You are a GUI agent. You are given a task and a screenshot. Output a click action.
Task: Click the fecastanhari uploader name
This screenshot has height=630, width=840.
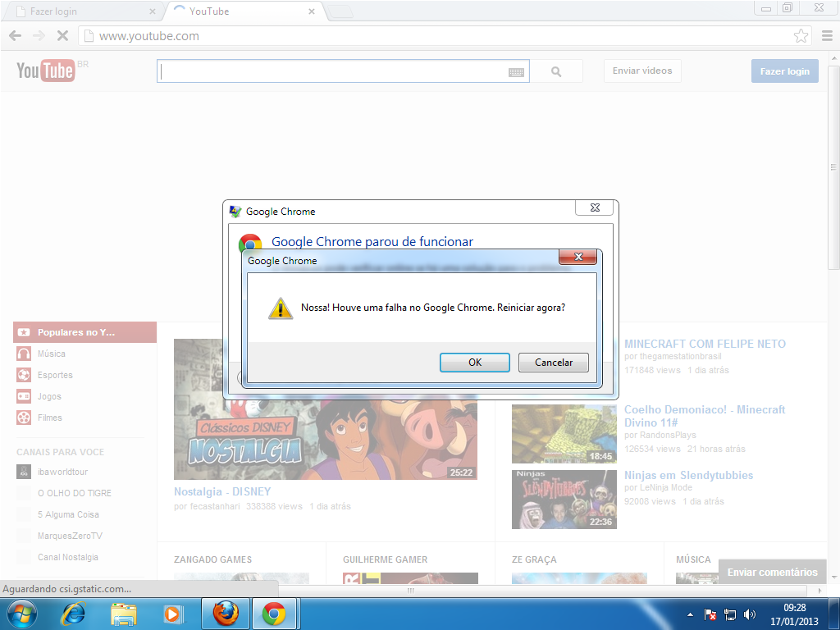coord(215,506)
